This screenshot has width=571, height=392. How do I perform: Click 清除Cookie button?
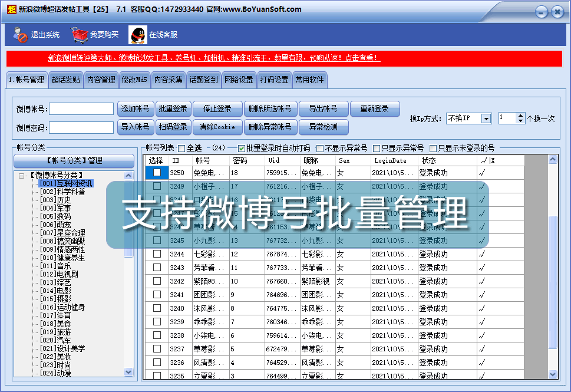[x=217, y=127]
